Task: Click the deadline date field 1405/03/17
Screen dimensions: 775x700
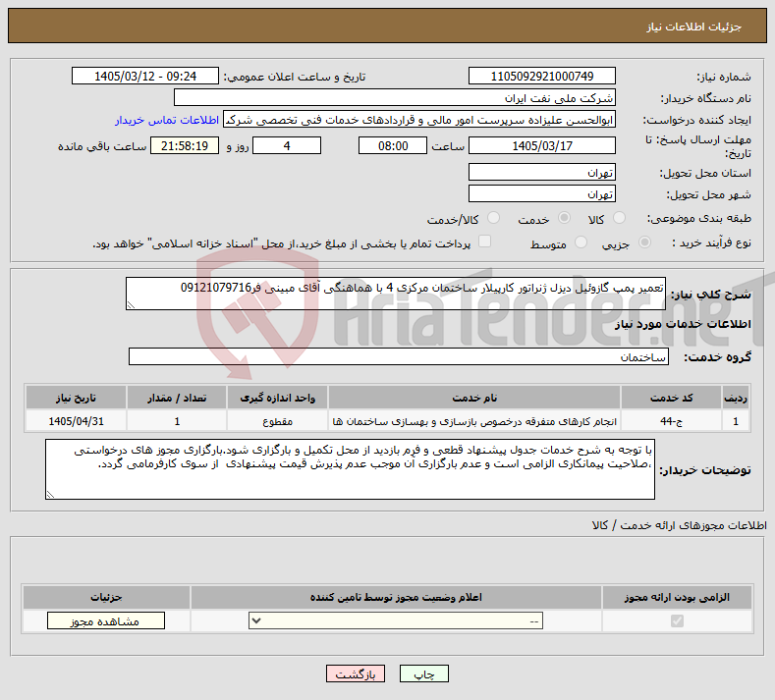Action: pyautogui.click(x=541, y=145)
